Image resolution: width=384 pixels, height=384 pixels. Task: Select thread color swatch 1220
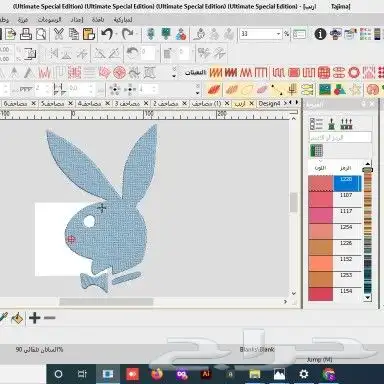click(x=320, y=184)
